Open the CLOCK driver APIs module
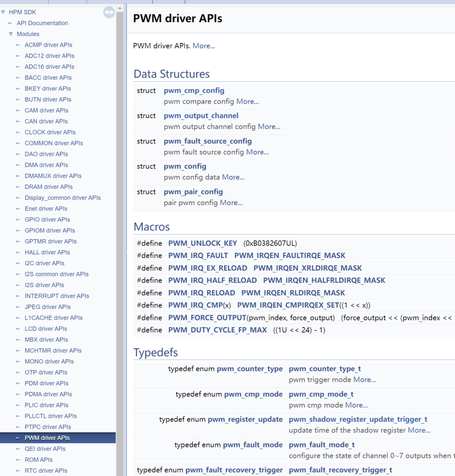This screenshot has width=455, height=476. pyautogui.click(x=50, y=132)
